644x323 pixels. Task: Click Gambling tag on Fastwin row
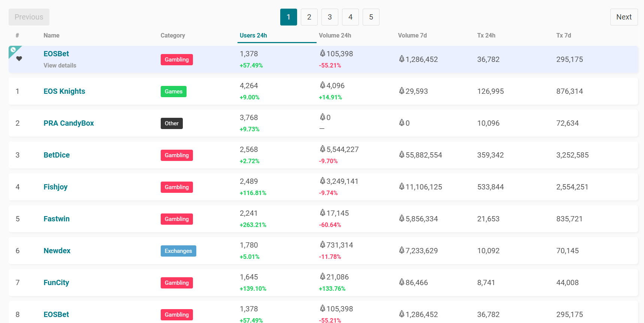177,219
